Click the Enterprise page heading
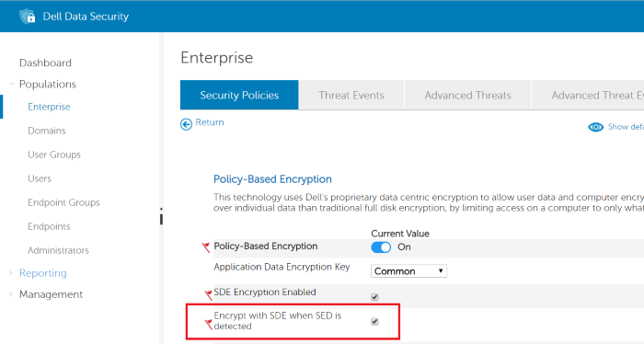Image resolution: width=644 pixels, height=344 pixels. 217,57
